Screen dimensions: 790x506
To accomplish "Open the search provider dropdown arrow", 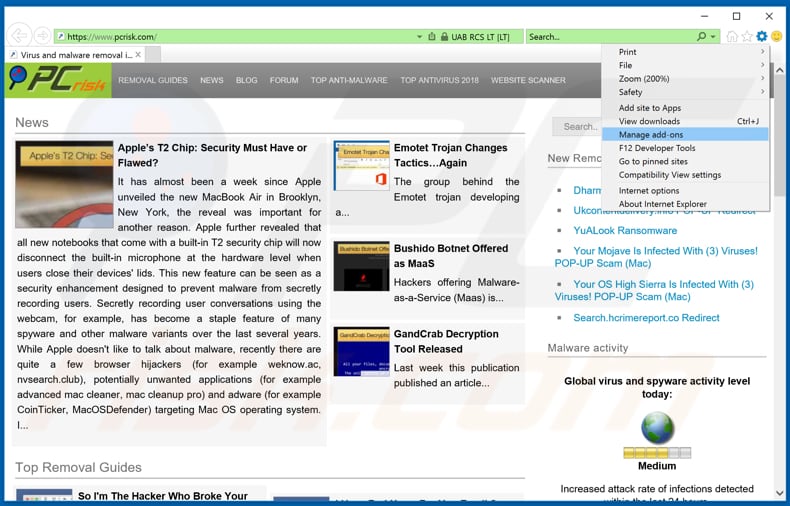I will coord(713,37).
